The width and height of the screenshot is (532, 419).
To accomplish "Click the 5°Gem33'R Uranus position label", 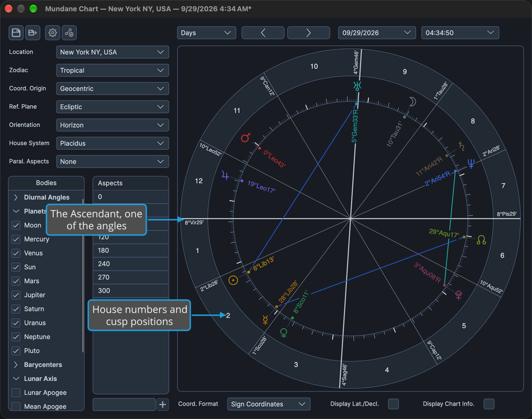I will (x=354, y=126).
